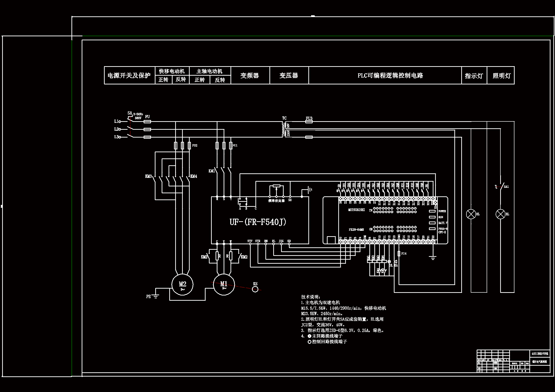Click the MITSUBISHI label on PLC
The width and height of the screenshot is (555, 392).
(x=356, y=210)
